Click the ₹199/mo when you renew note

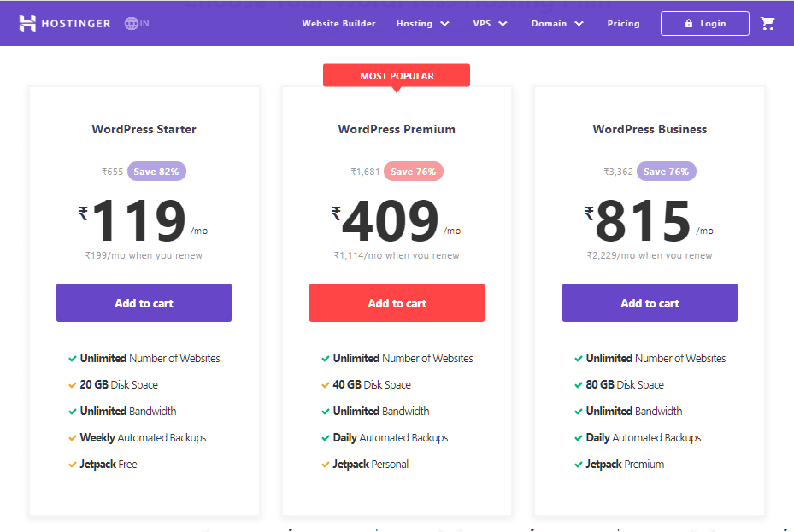144,255
